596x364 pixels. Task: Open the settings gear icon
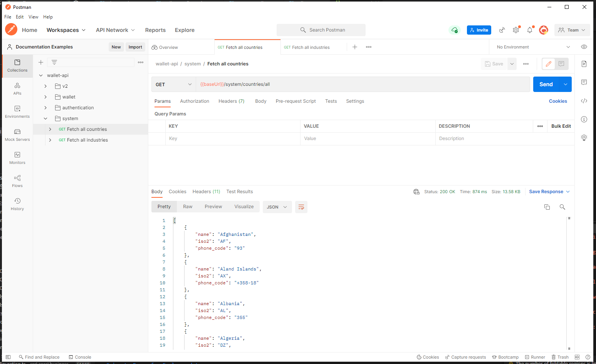(x=516, y=30)
